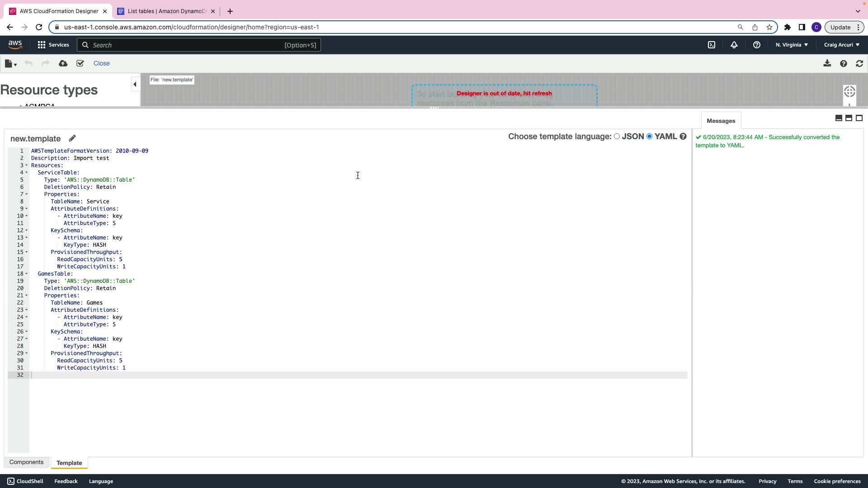Click the fit to window target icon

849,92
